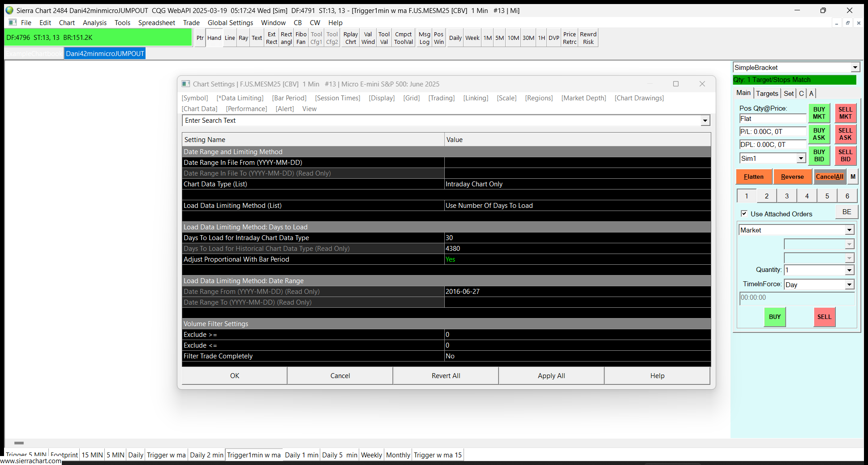This screenshot has height=465, width=868.
Task: Switch chart to Daily timeframe button
Action: click(x=455, y=38)
